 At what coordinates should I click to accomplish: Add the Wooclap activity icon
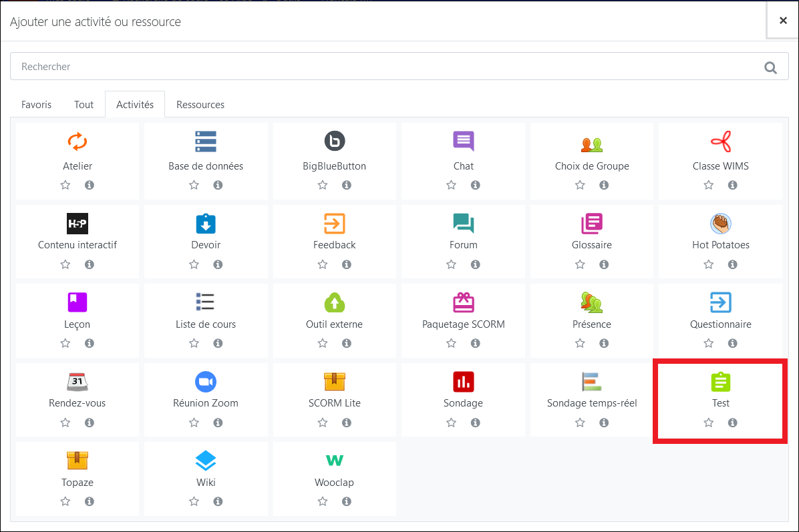pyautogui.click(x=334, y=460)
